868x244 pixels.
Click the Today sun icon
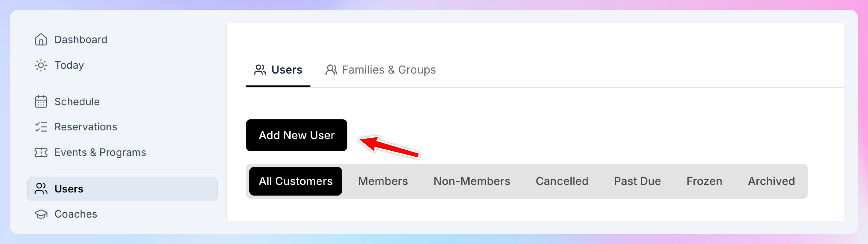tap(41, 65)
